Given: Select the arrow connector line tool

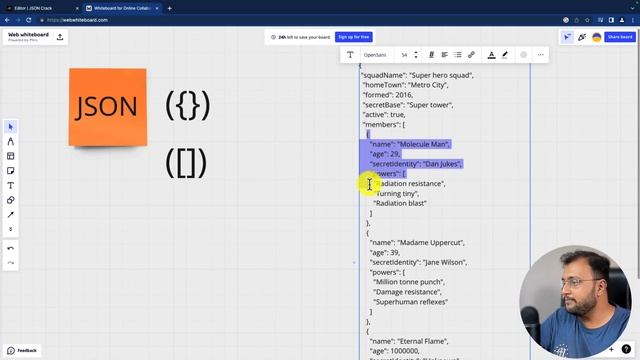Looking at the screenshot, I should (11, 215).
